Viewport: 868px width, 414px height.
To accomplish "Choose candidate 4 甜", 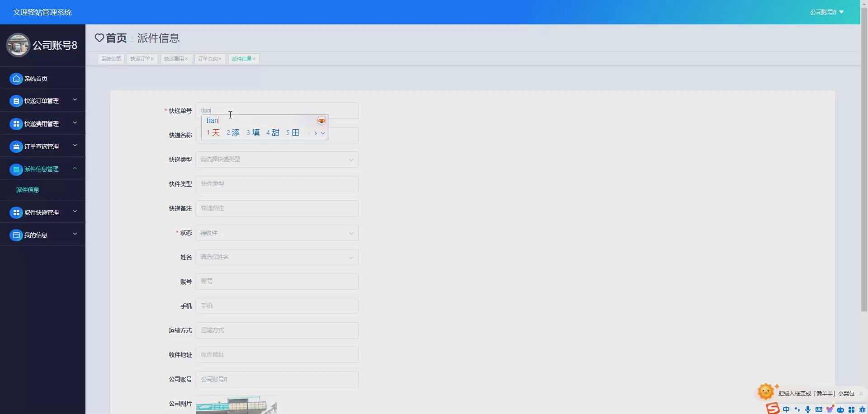I will (x=273, y=132).
